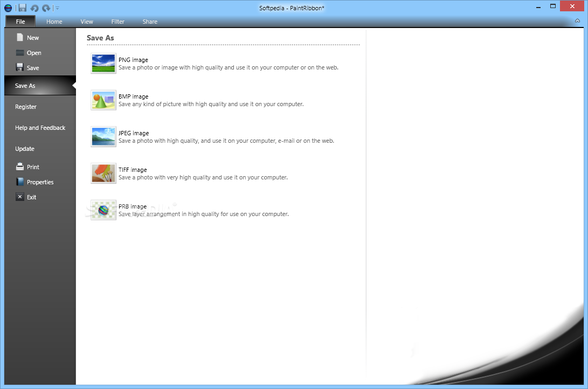Open Properties from the sidebar
The height and width of the screenshot is (389, 588).
coord(40,182)
